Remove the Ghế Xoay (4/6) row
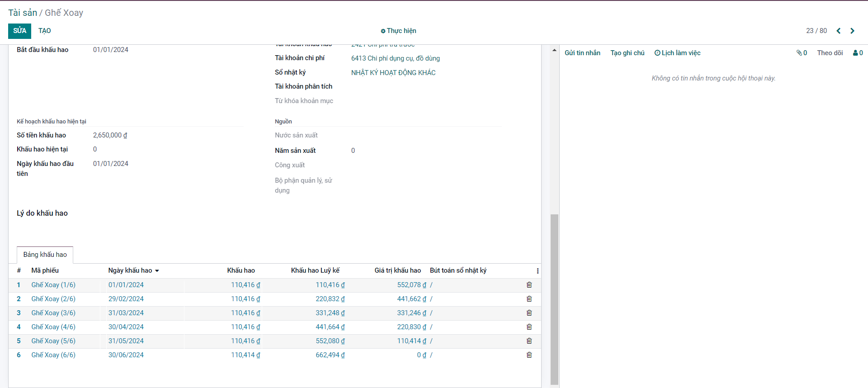This screenshot has height=388, width=868. click(529, 327)
